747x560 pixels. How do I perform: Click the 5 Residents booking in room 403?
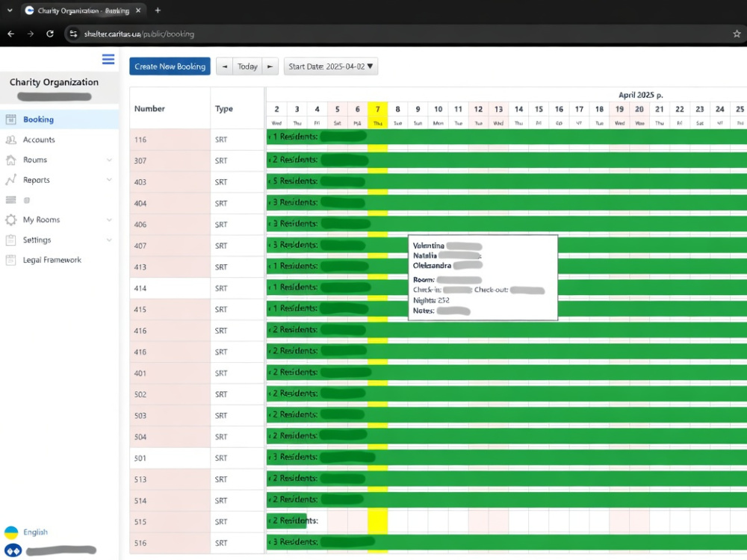[506, 181]
